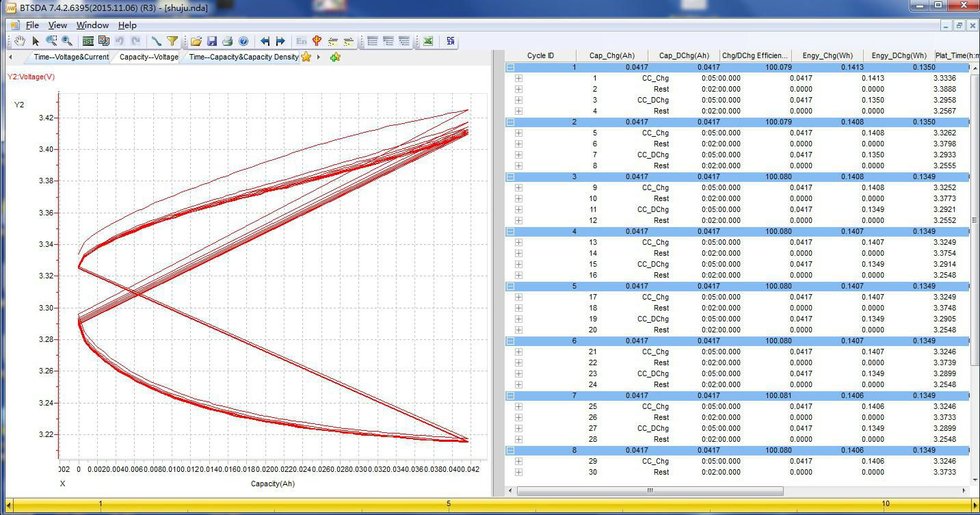Print using the printer icon

(x=228, y=41)
